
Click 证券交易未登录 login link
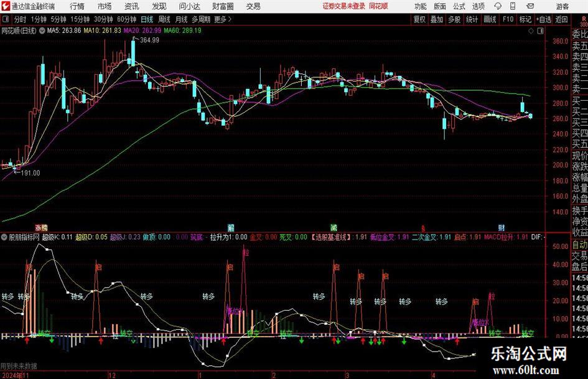(344, 6)
